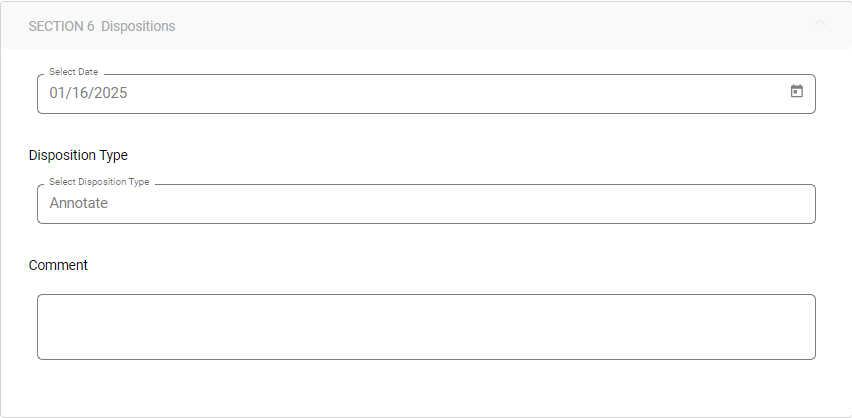852x418 pixels.
Task: Click the "Annotate" value in the disposition field
Action: coord(78,203)
